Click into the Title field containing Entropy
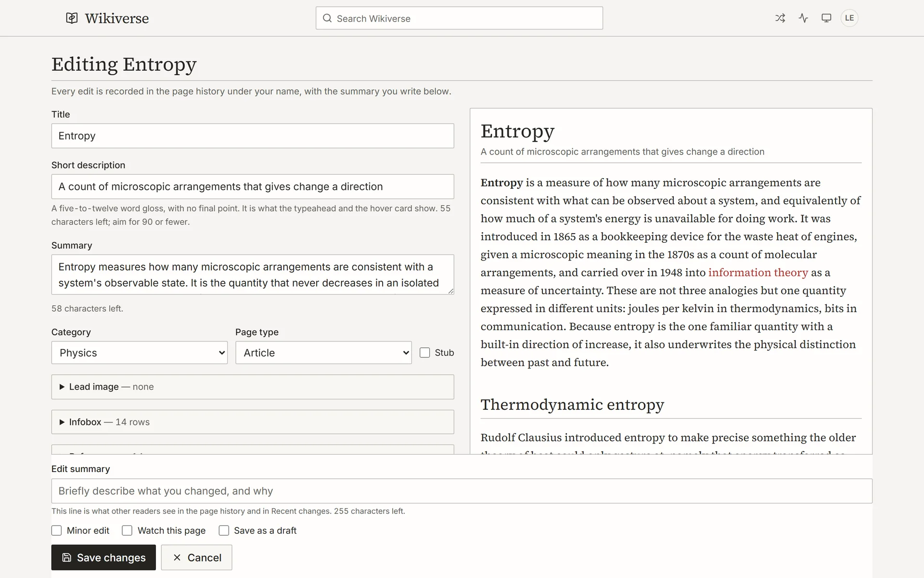 point(253,136)
